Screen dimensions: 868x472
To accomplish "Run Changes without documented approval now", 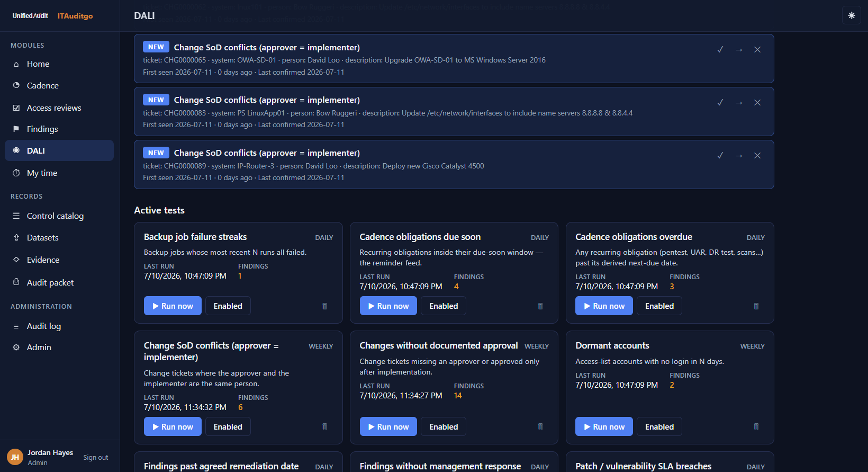I will 388,426.
